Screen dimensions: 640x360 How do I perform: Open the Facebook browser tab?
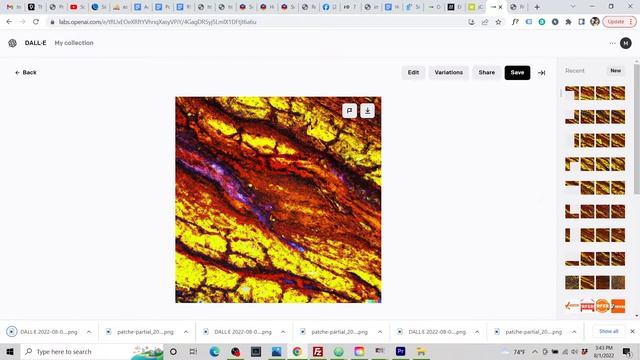point(330,7)
